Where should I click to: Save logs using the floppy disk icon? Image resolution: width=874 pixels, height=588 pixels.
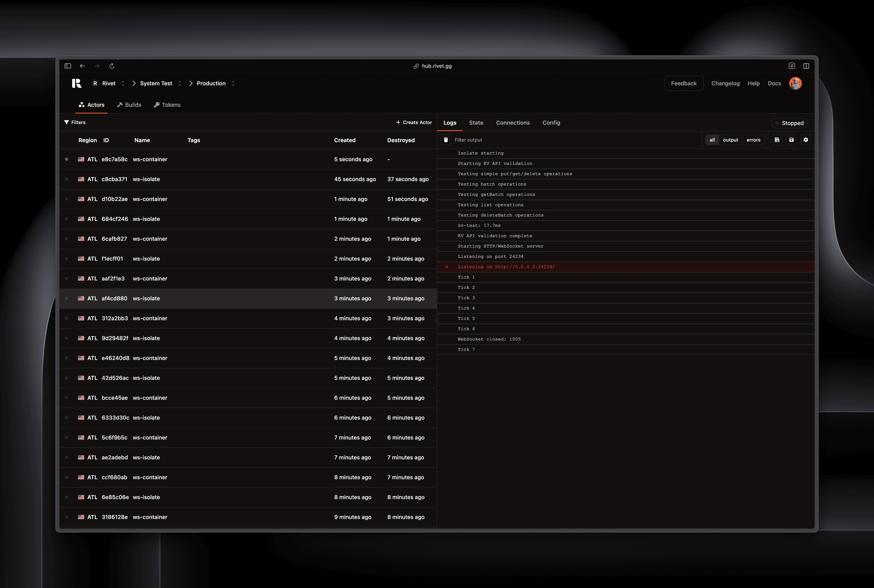click(x=792, y=140)
